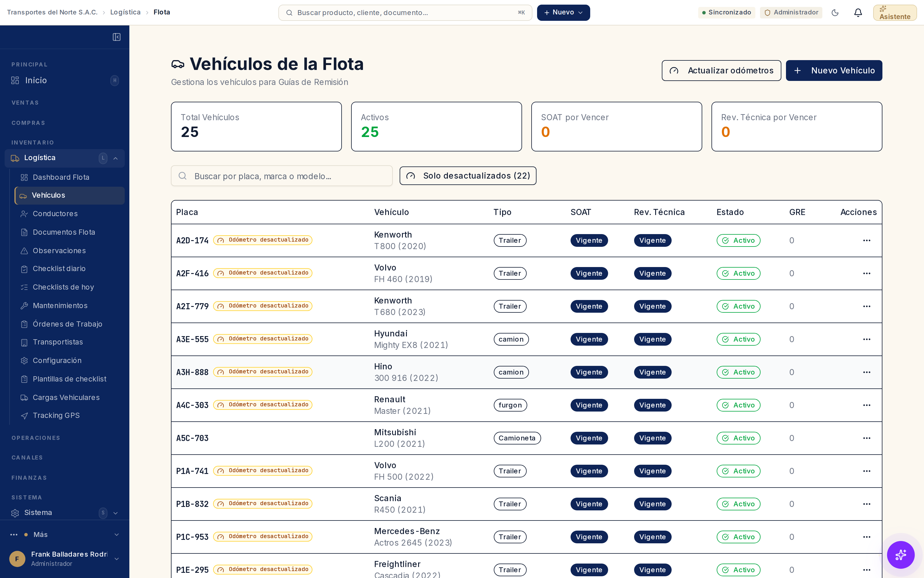Expand the Sistema section
The height and width of the screenshot is (578, 924).
pos(64,513)
